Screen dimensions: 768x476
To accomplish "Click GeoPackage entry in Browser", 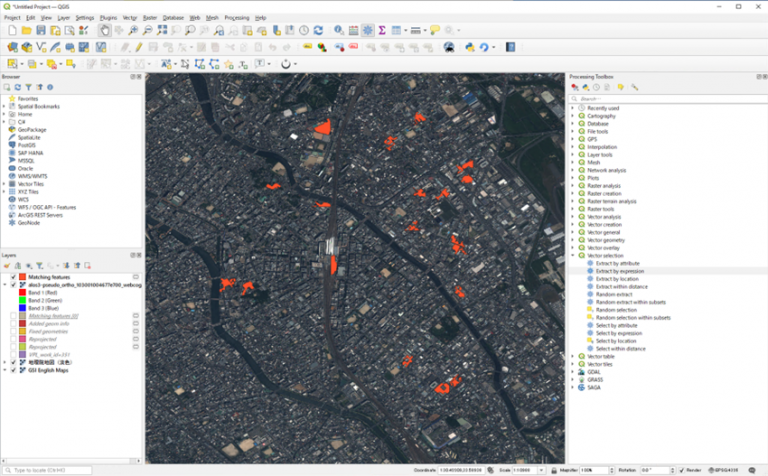I will (32, 130).
